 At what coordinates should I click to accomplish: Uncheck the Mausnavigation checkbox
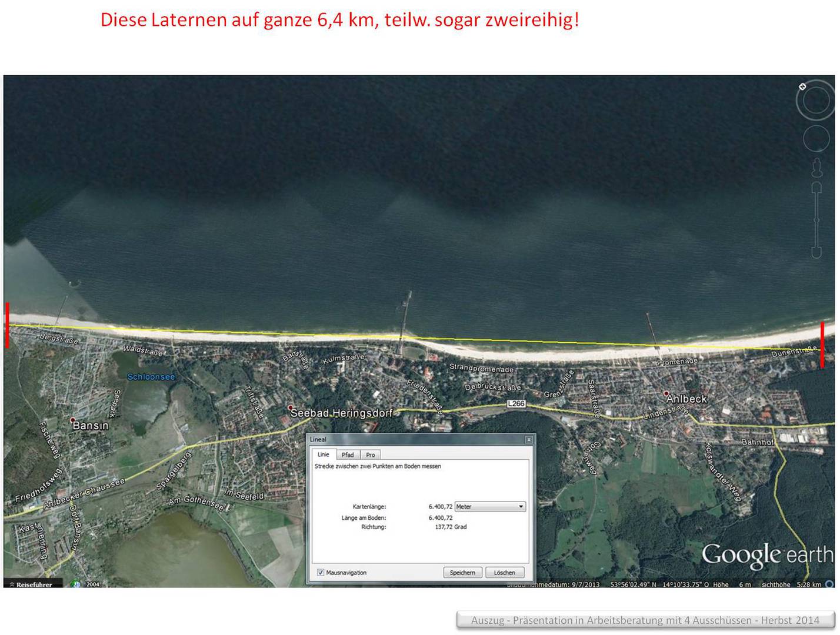coord(321,572)
